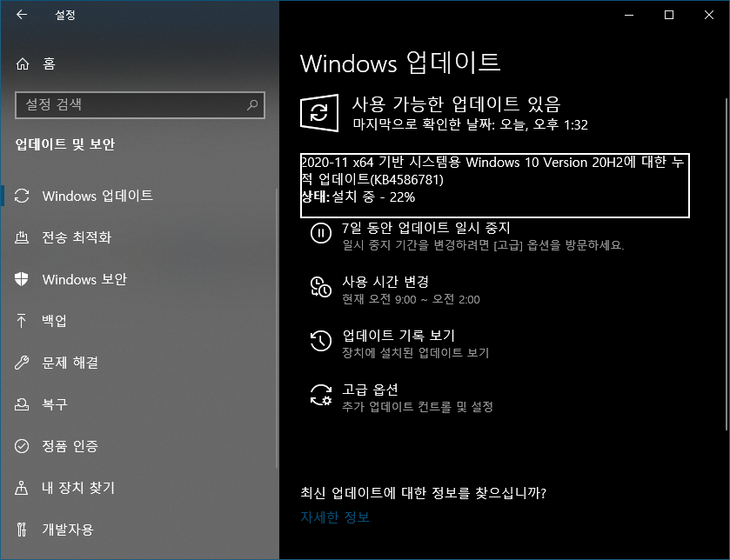This screenshot has width=730, height=560.
Task: Click the sidebar vertical scrollbar
Action: (277, 329)
